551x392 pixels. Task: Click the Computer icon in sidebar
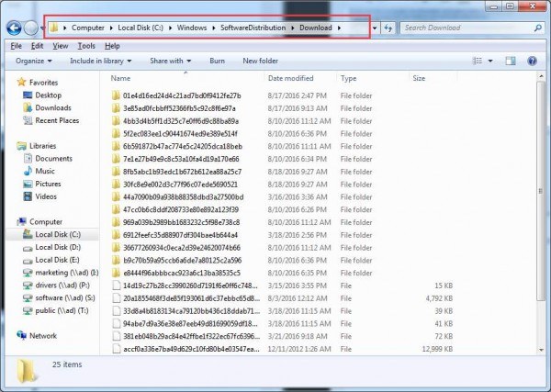(x=21, y=221)
